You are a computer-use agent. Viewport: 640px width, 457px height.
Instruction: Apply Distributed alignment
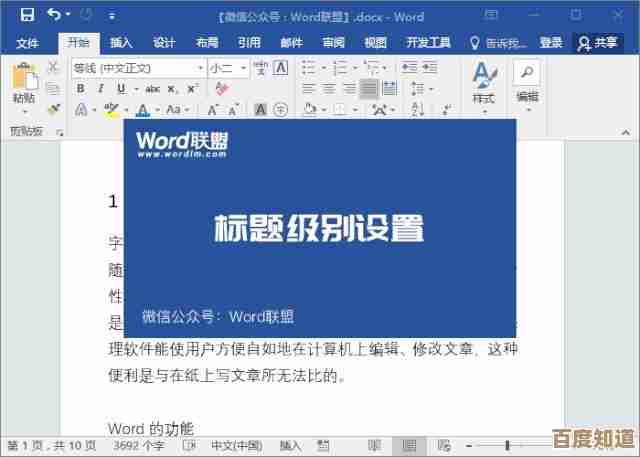390,88
